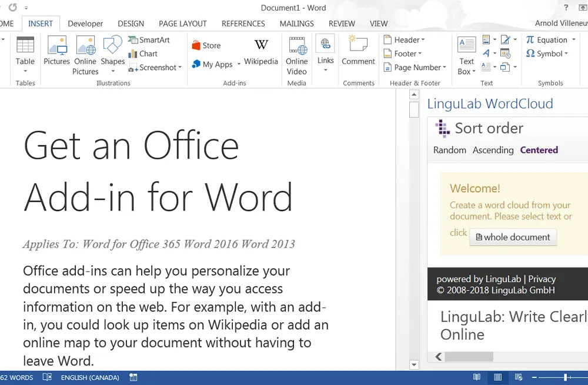This screenshot has height=385, width=588.
Task: Insert a SmartArt graphic
Action: [x=149, y=40]
